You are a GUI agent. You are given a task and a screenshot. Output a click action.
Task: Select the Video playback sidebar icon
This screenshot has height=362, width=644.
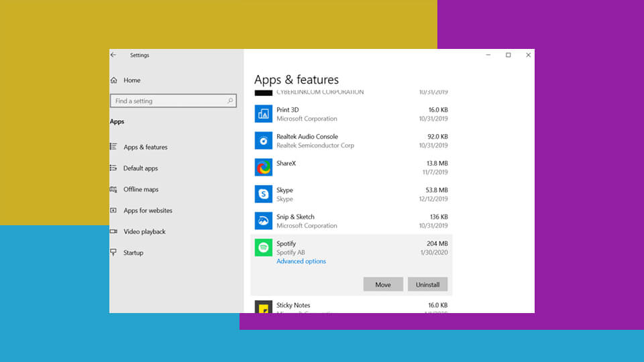click(x=113, y=231)
